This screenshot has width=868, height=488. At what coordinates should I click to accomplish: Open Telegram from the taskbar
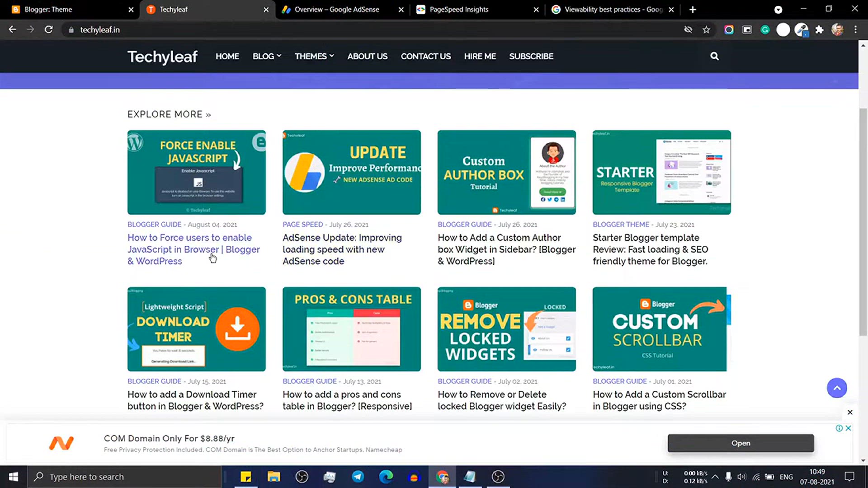[x=358, y=477]
